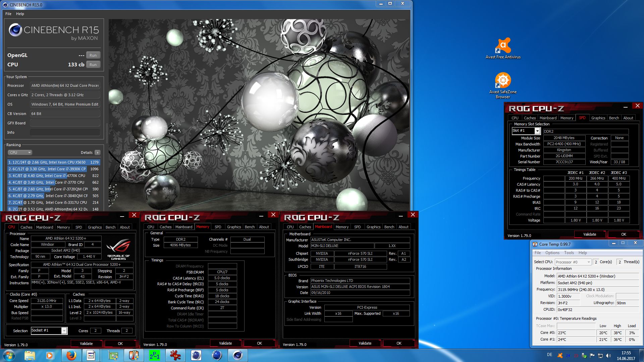This screenshot has width=644, height=362.
Task: Switch to Cinebench R15 taskbar icon
Action: 238,355
